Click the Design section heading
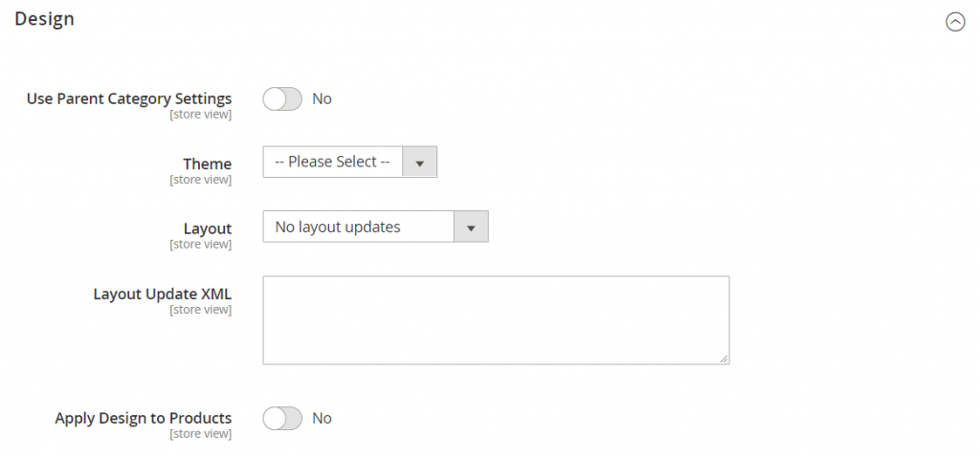 pyautogui.click(x=44, y=19)
